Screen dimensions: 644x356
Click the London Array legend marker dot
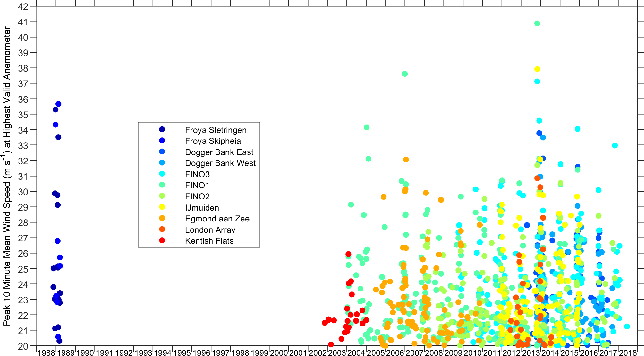pyautogui.click(x=162, y=229)
